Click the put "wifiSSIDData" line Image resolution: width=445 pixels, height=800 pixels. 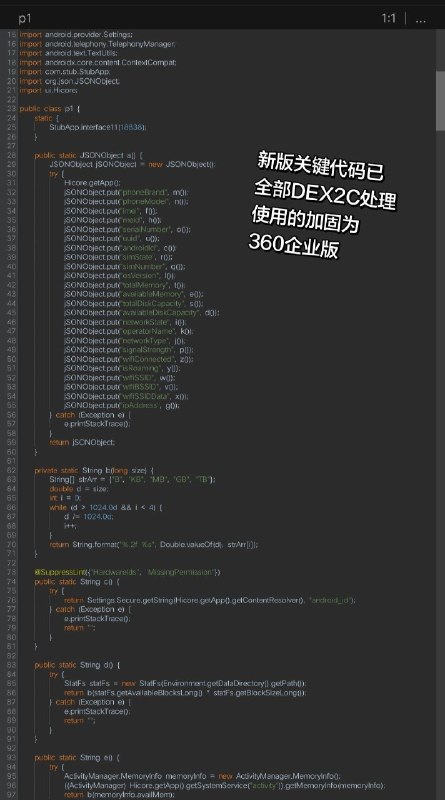click(x=127, y=396)
